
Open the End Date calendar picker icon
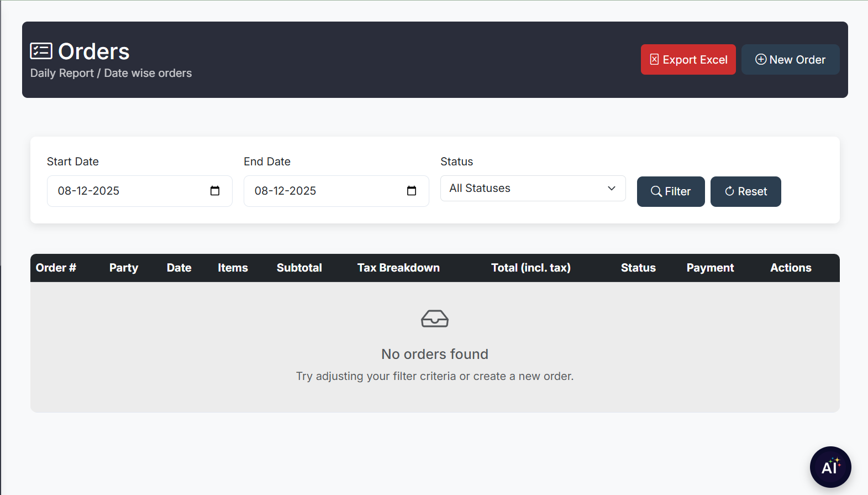412,191
